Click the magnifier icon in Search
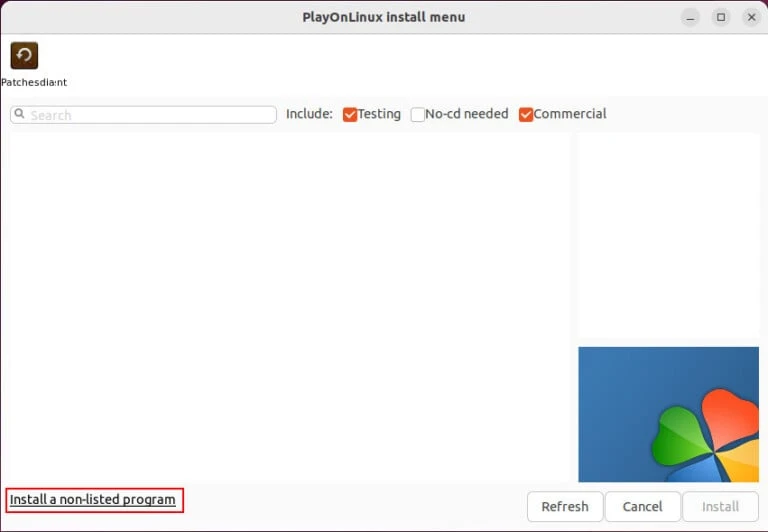This screenshot has width=768, height=532. pos(19,115)
